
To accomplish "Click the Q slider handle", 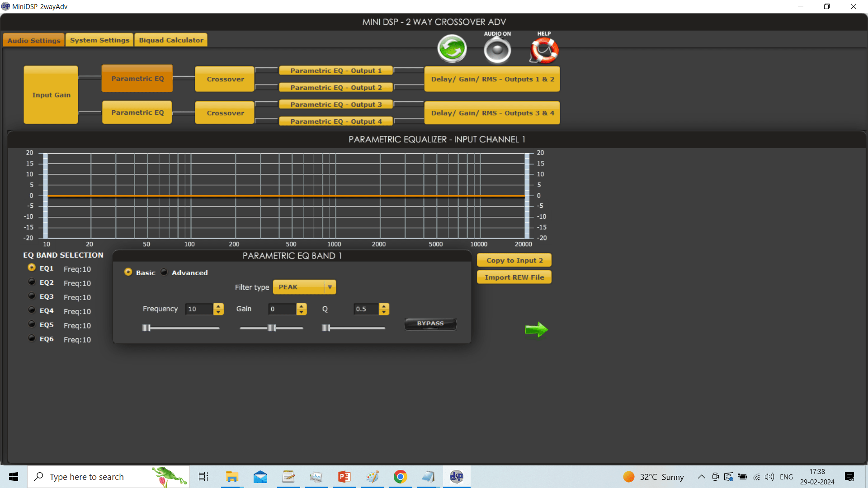I will (x=325, y=328).
